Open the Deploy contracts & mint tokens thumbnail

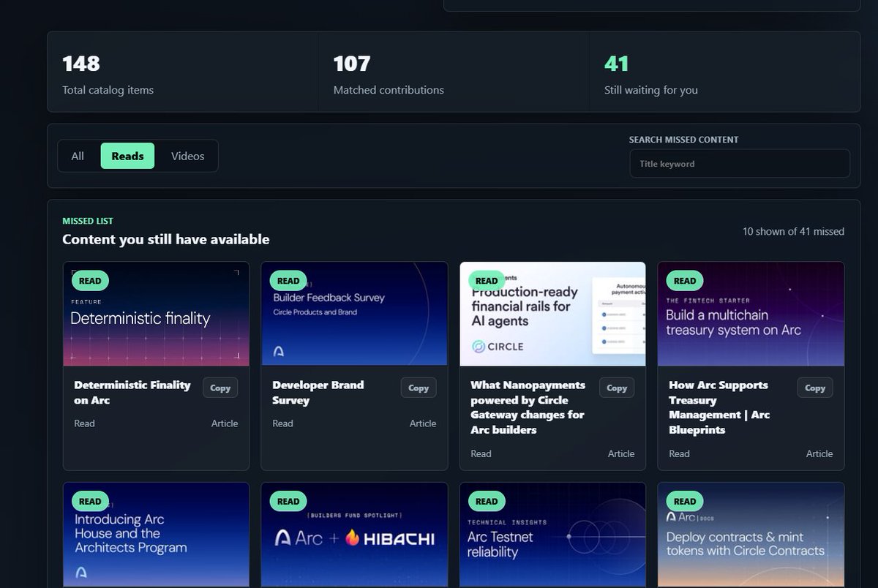tap(751, 535)
